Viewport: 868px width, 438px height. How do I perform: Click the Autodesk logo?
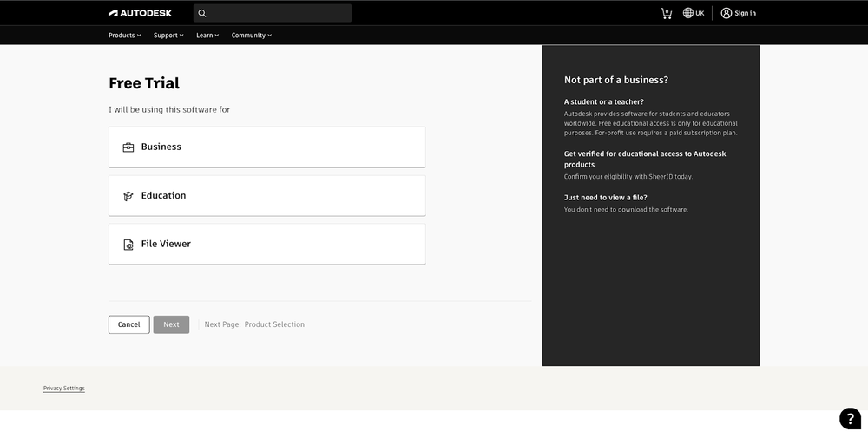(x=141, y=13)
